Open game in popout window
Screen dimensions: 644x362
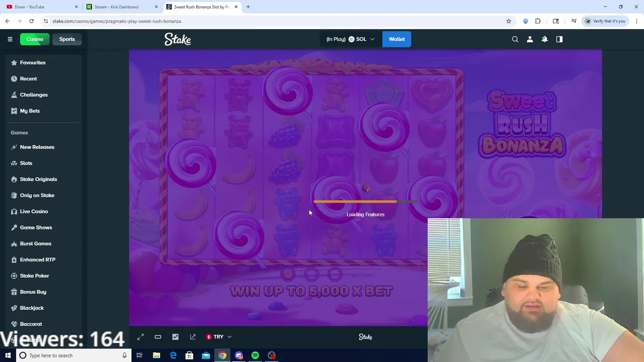[193, 337]
